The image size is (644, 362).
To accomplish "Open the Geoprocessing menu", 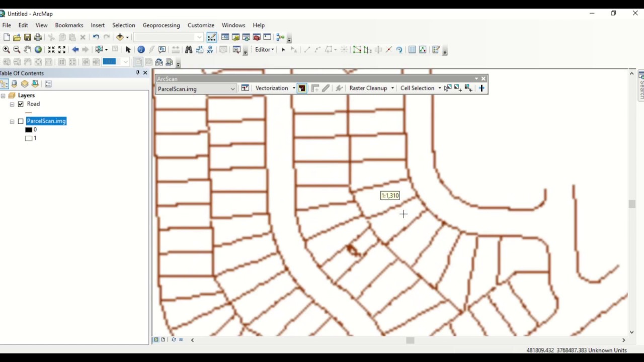I will [161, 25].
